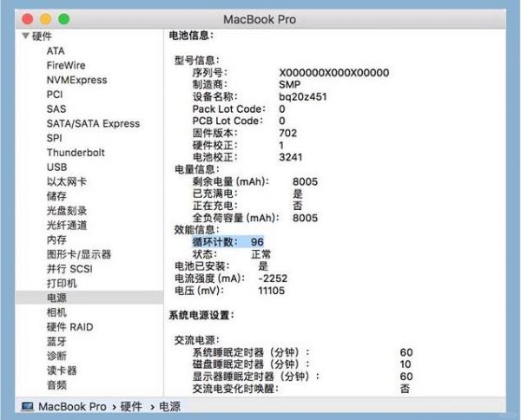Select Thunderbolt in the sidebar
The image size is (521, 420).
76,153
